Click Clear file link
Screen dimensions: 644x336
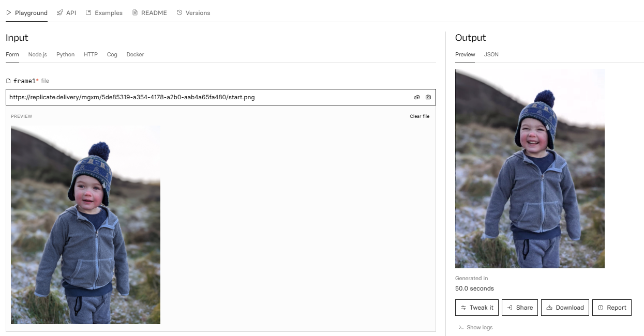[420, 116]
